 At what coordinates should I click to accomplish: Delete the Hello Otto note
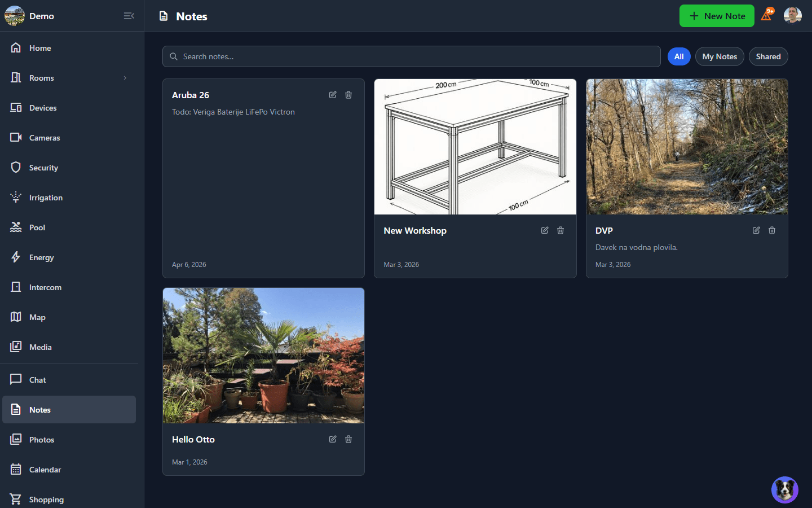[348, 439]
